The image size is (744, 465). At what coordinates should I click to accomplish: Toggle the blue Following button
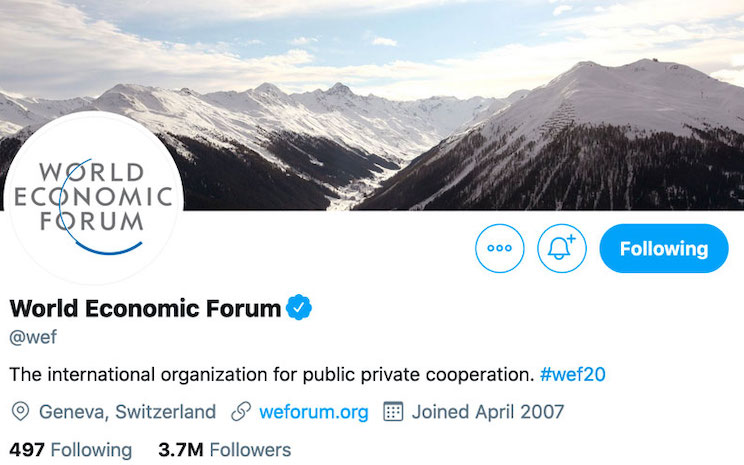pos(663,249)
